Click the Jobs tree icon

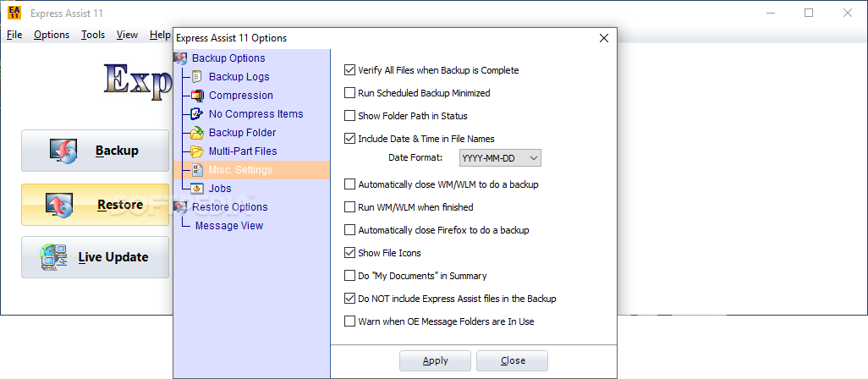(197, 189)
